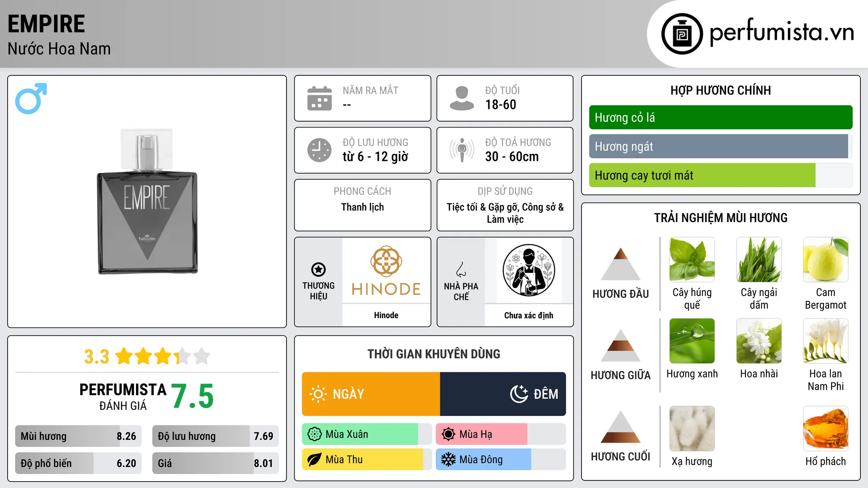The image size is (868, 488).
Task: Click the snowflake icon for Mùa Đông
Action: click(x=448, y=460)
